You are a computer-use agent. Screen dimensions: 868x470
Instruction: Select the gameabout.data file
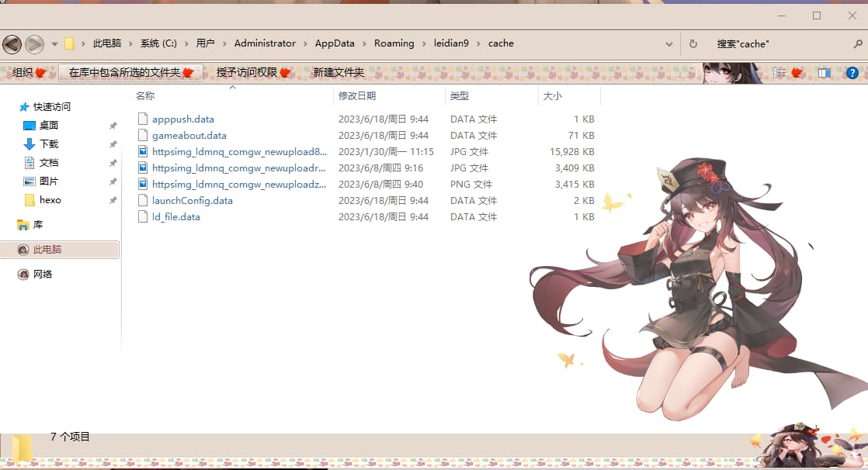click(189, 136)
